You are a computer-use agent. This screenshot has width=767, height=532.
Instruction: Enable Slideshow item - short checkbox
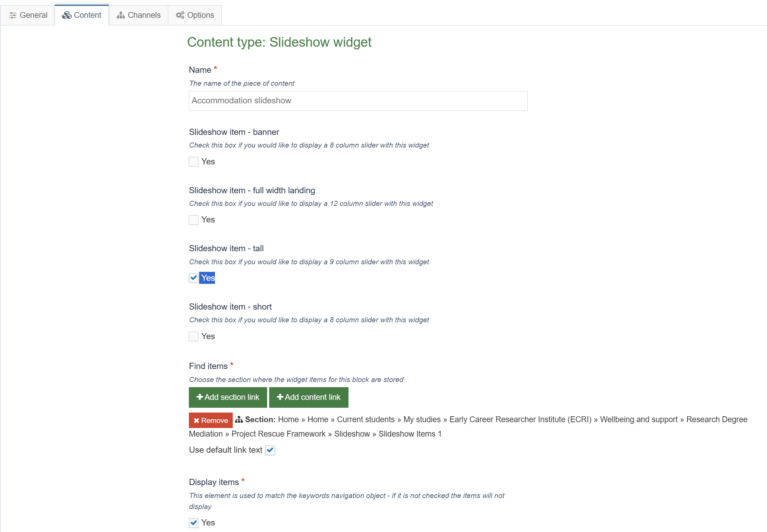(194, 336)
